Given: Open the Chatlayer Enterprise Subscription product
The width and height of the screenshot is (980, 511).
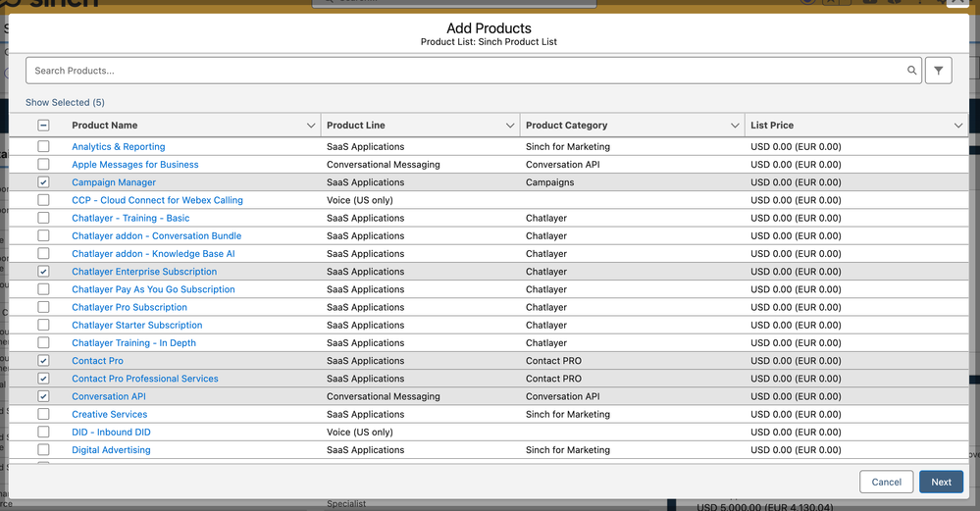Looking at the screenshot, I should (x=144, y=272).
